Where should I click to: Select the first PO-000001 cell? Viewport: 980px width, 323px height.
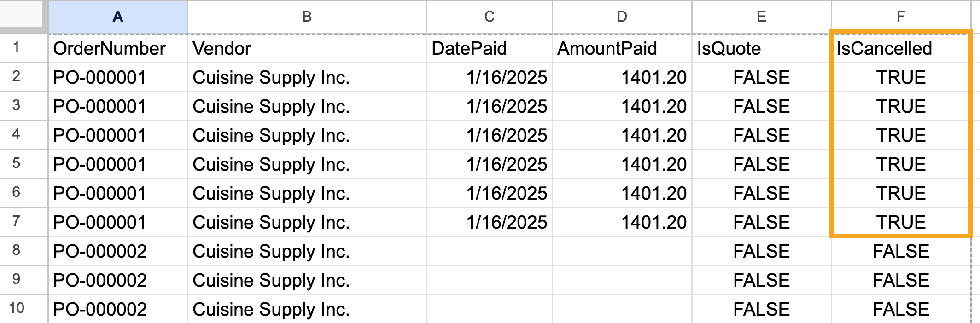click(117, 77)
